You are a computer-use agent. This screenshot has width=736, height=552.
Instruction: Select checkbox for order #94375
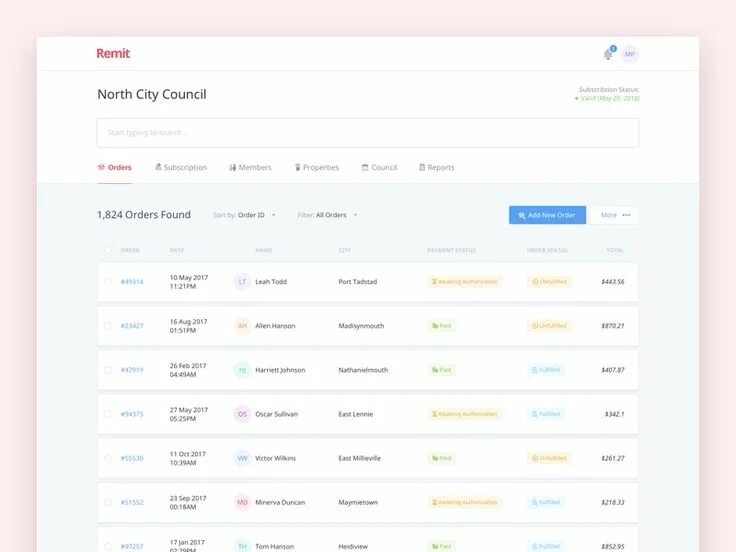108,414
